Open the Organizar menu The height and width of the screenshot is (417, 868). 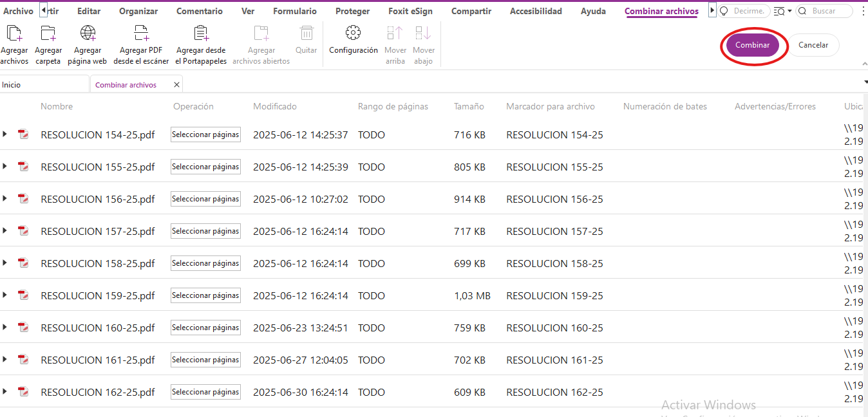click(138, 10)
